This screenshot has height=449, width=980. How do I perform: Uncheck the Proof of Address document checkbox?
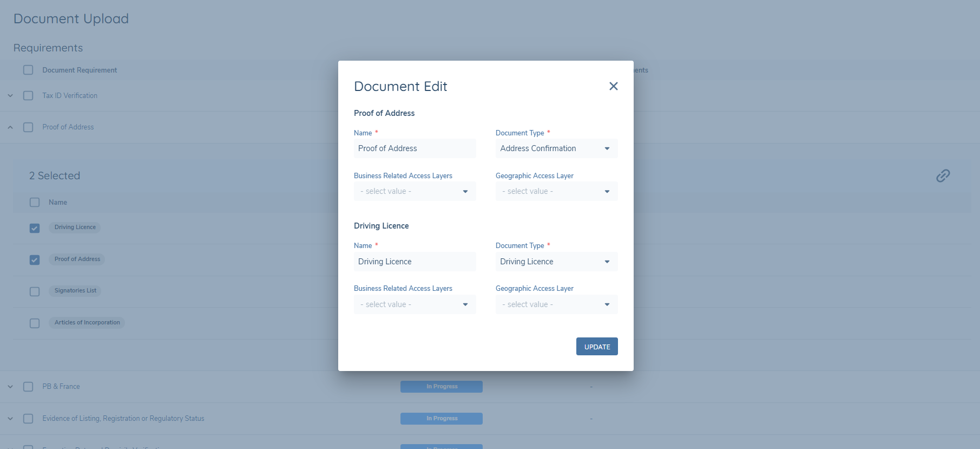pyautogui.click(x=35, y=260)
